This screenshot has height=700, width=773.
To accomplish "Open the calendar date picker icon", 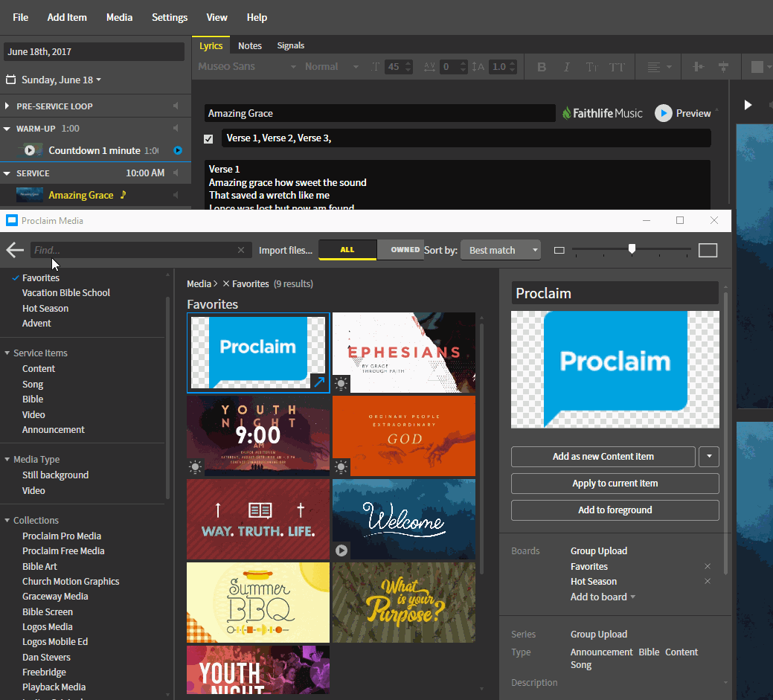I will pos(11,80).
